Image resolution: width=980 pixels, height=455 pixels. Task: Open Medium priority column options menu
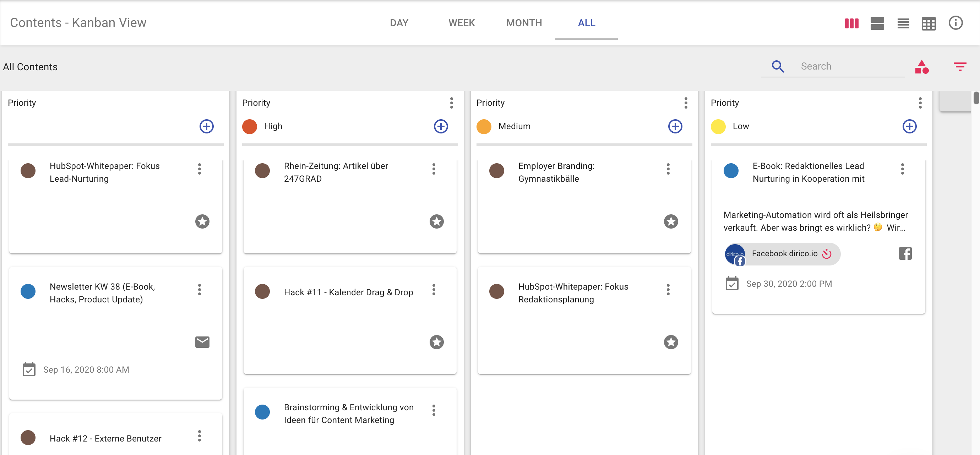[x=686, y=103]
